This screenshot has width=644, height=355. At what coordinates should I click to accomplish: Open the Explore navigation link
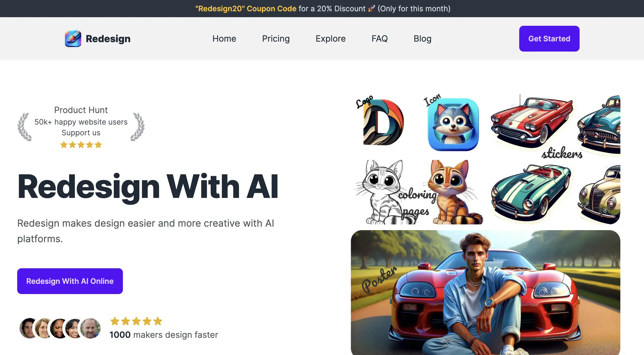(331, 39)
